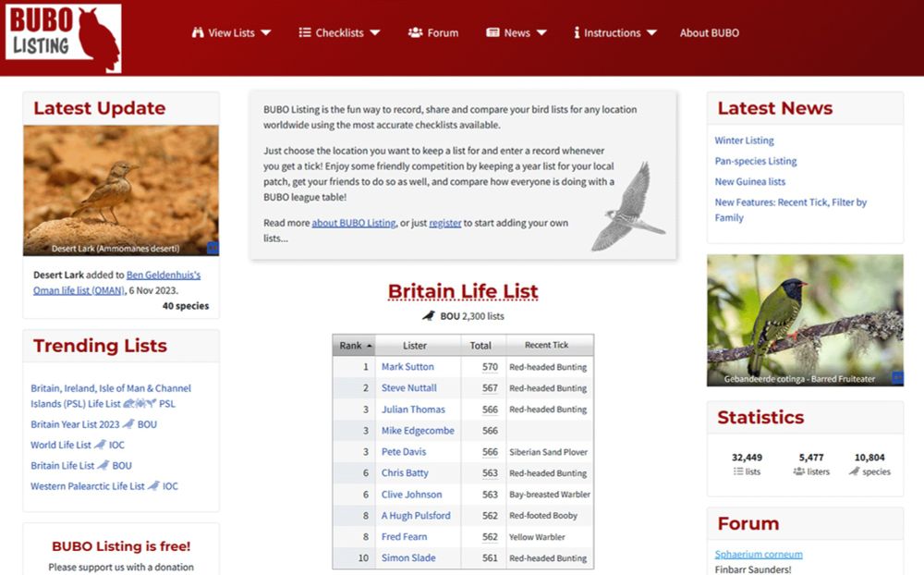Click the 'Siberian Sand Plover' recent tick
This screenshot has width=924, height=575.
click(548, 452)
